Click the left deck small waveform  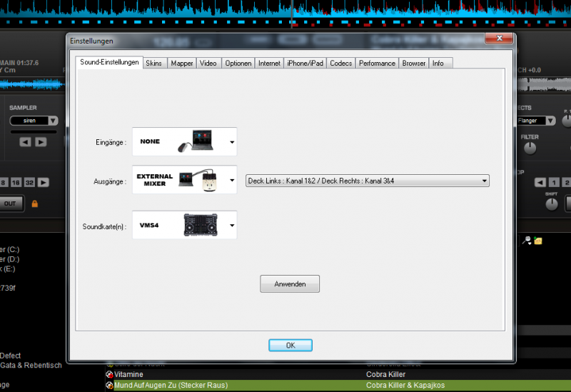click(x=32, y=84)
